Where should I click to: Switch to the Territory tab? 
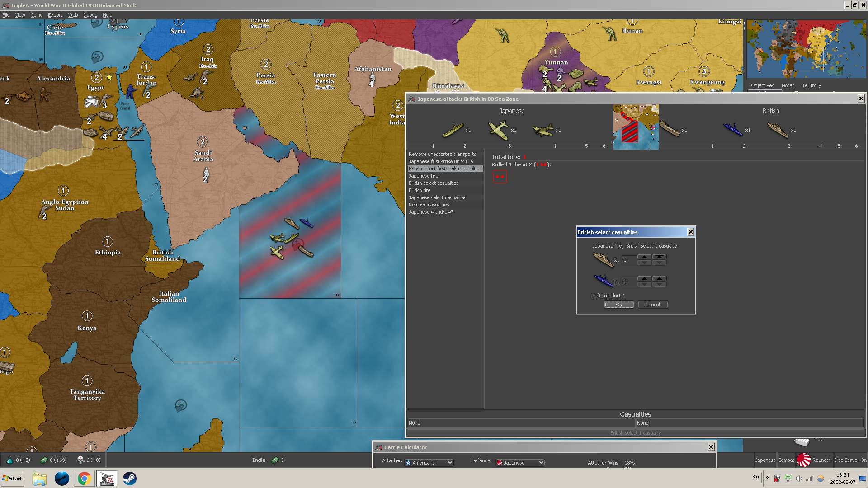coord(811,85)
